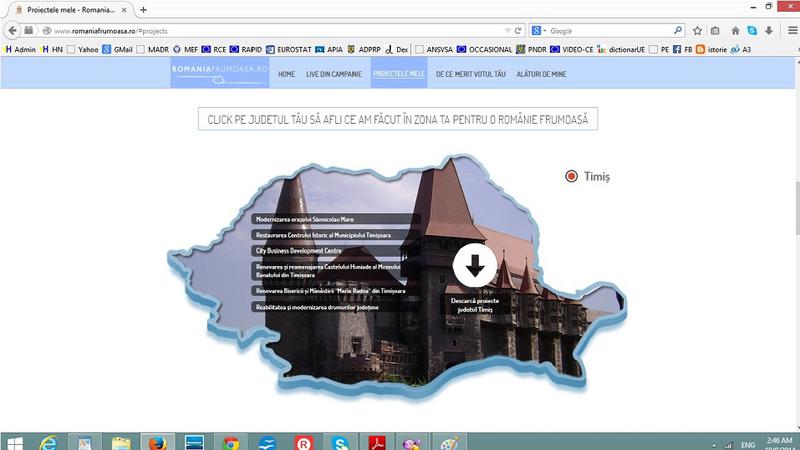Open the ANSVSA bookmark
This screenshot has width=800, height=450.
click(x=434, y=49)
